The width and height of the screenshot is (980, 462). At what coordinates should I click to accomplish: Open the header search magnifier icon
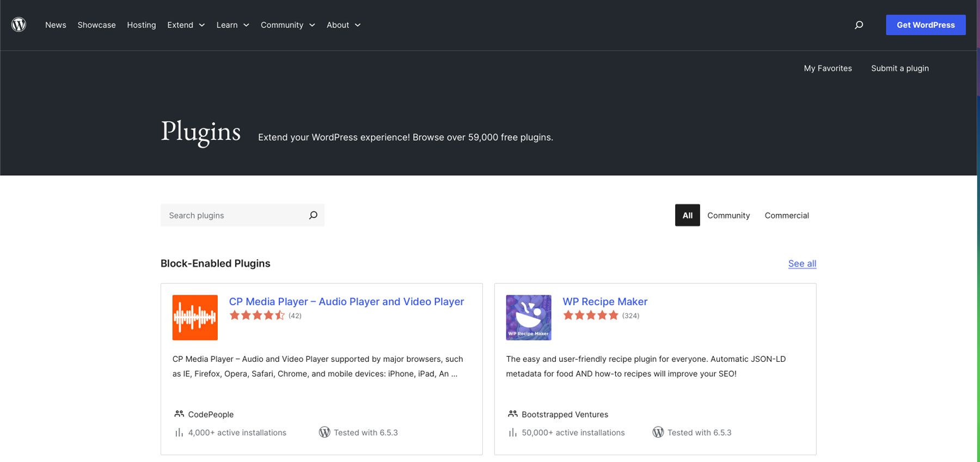tap(859, 25)
